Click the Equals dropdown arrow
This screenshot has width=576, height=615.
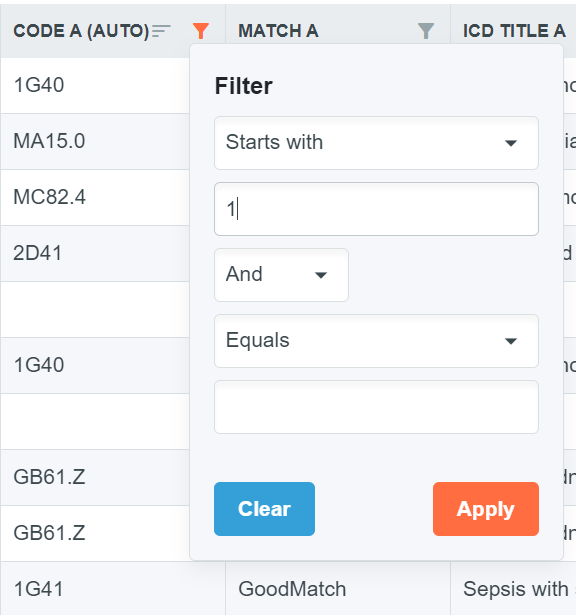pyautogui.click(x=511, y=341)
